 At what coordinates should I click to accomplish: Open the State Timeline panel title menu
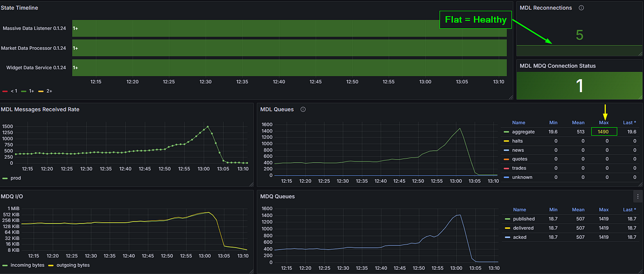tap(19, 8)
